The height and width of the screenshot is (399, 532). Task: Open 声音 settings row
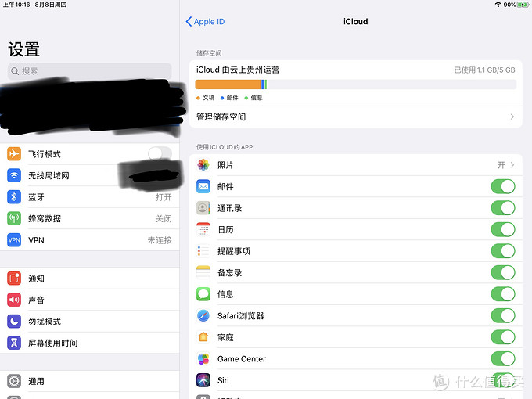point(90,300)
